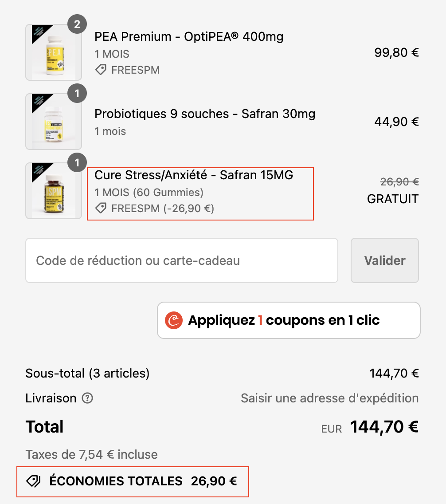
Task: Click the discount tag icon beside FREESPM (-26,90 €)
Action: click(x=101, y=208)
